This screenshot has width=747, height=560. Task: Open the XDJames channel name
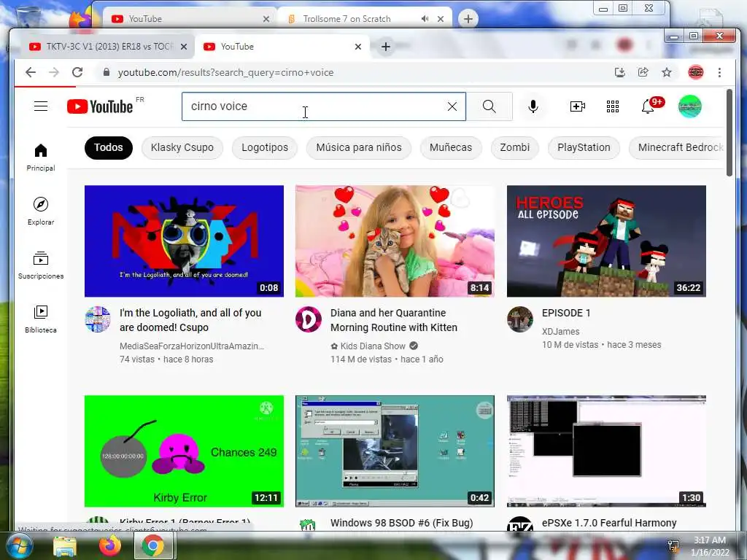click(561, 332)
